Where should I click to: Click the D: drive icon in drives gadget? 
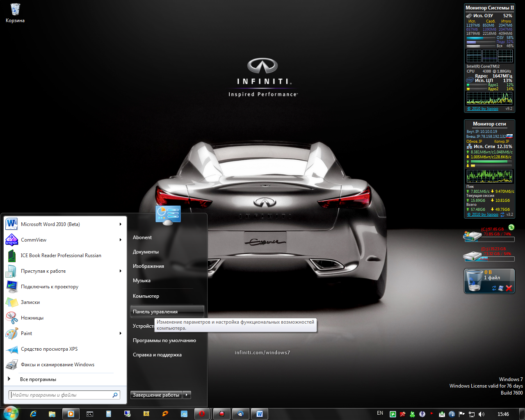tap(472, 256)
